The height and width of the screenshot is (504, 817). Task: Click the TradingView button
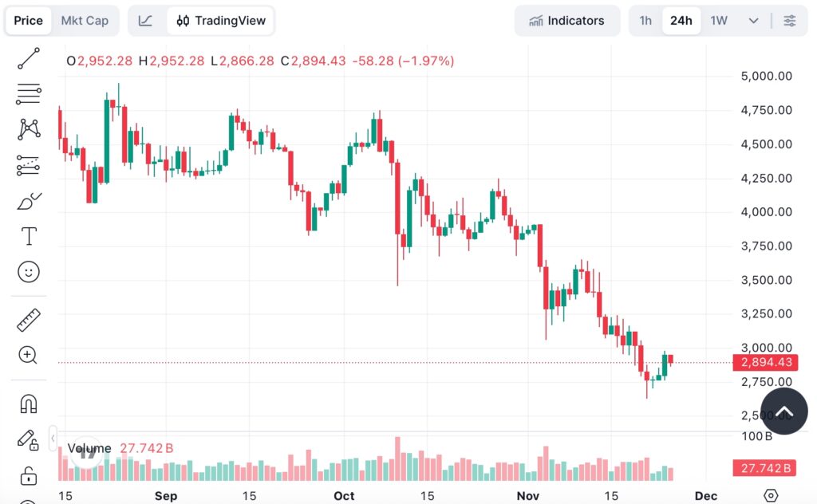(221, 20)
